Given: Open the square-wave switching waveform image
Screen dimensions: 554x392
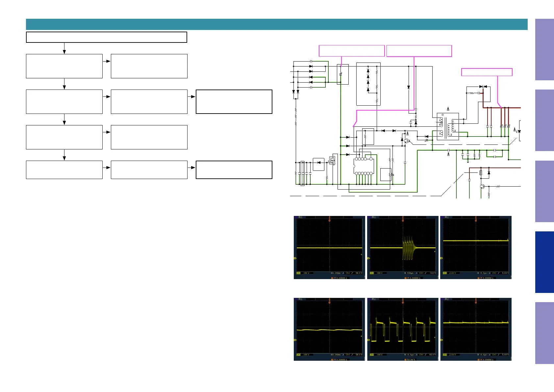Looking at the screenshot, I should click(403, 329).
